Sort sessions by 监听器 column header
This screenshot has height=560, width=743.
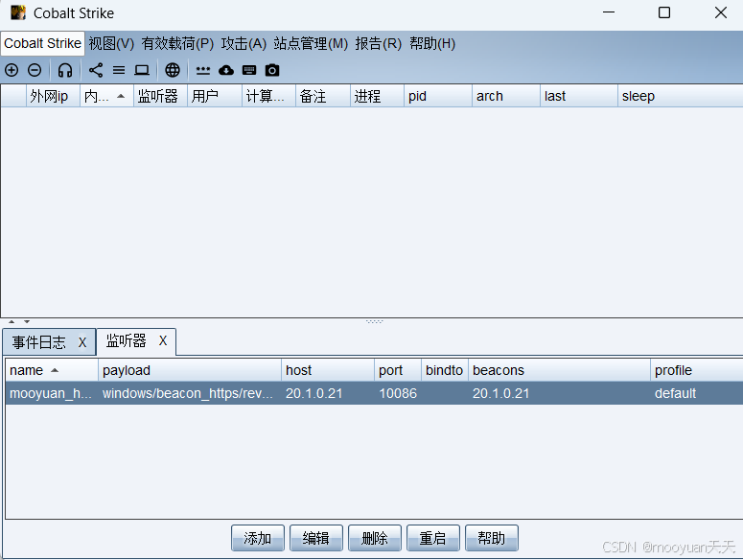click(161, 96)
